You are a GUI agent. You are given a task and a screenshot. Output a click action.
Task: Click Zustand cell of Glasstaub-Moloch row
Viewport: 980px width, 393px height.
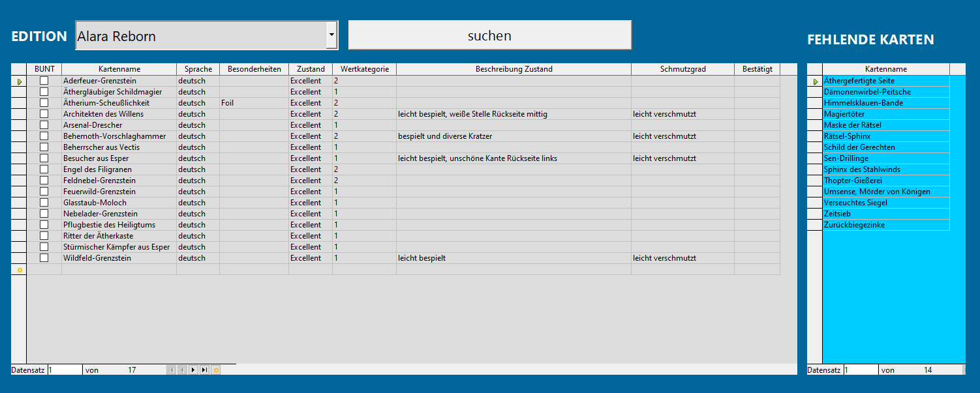tap(310, 203)
